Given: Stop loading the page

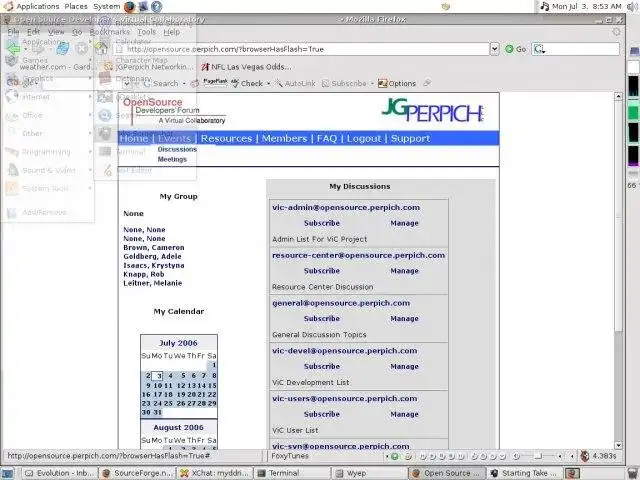Looking at the screenshot, I should 82,49.
